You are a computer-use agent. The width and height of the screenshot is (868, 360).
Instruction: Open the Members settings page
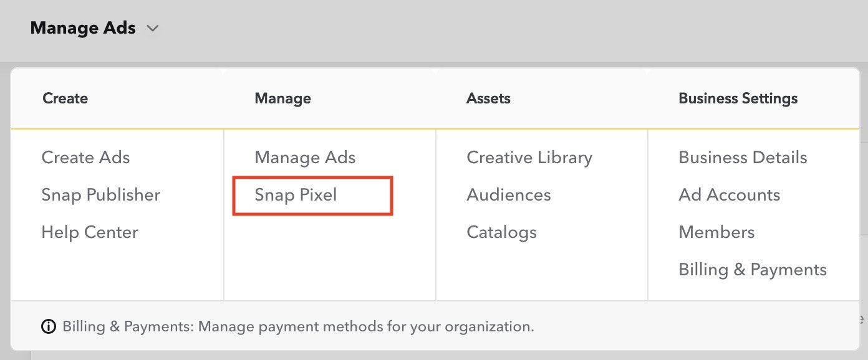[x=716, y=232]
